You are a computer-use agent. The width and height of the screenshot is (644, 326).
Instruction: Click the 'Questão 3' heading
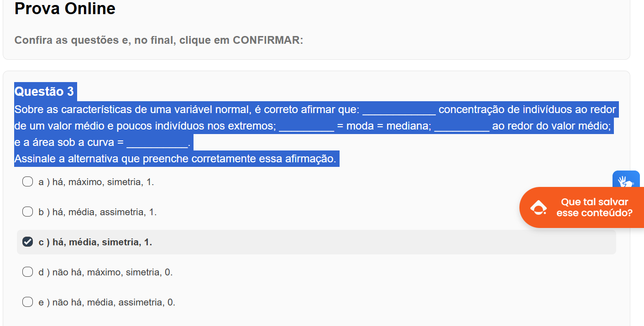[x=44, y=92]
